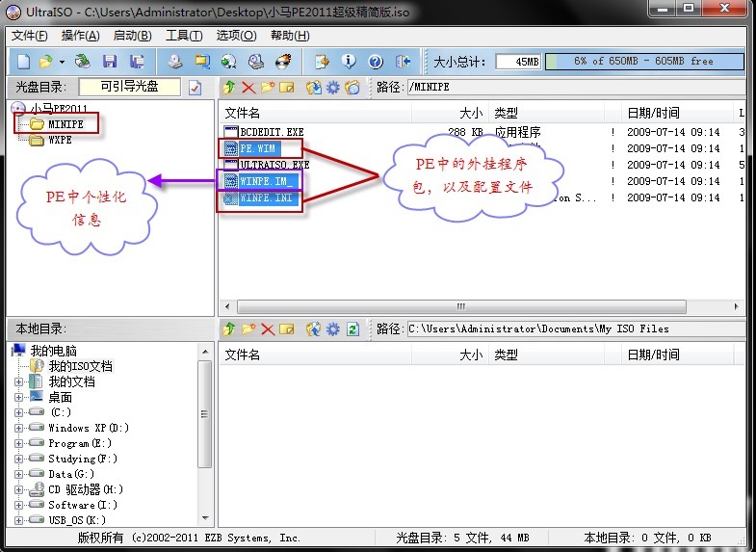The image size is (756, 552).
Task: Click the local pane Up folder icon
Action: tap(229, 329)
